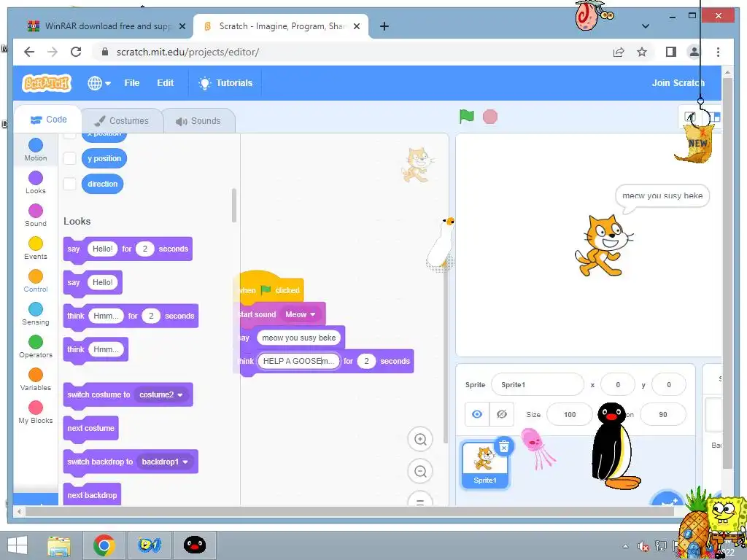Open backdrop1 dropdown in switch backdrop block
Image resolution: width=747 pixels, height=560 pixels.
click(x=165, y=462)
